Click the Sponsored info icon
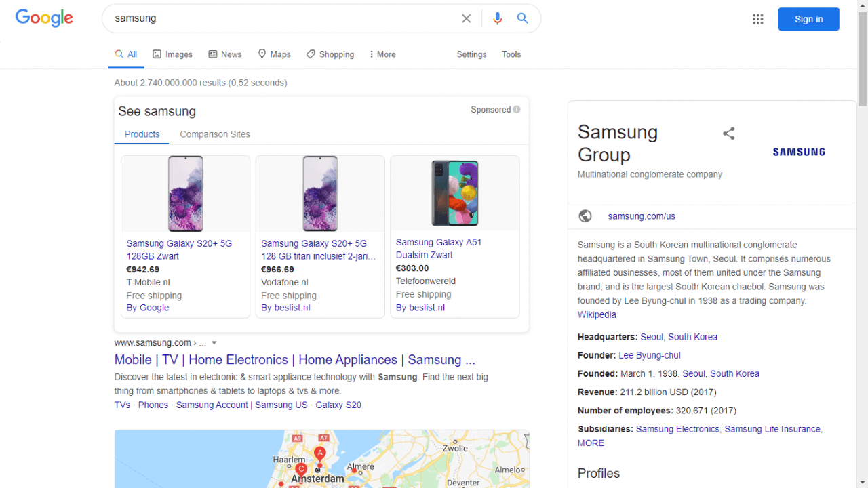This screenshot has width=868, height=488. 517,110
